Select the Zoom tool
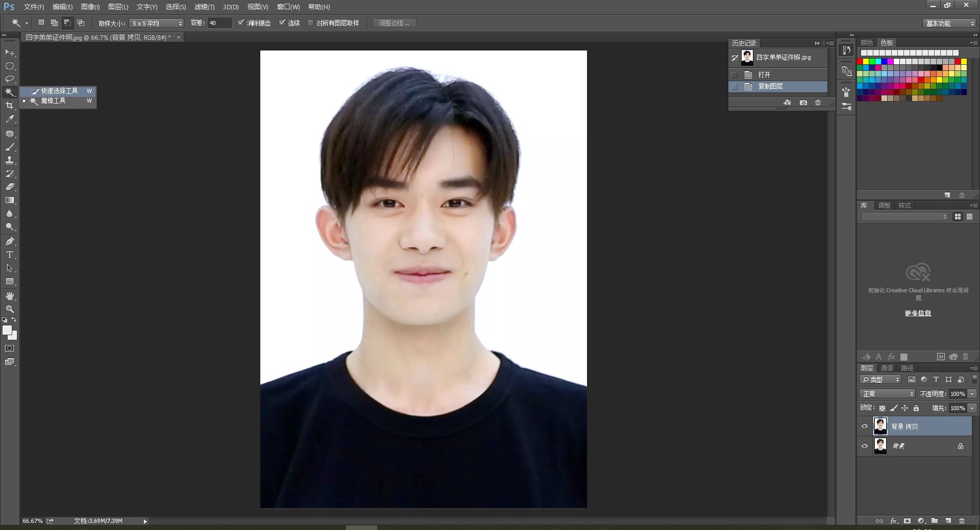980x530 pixels. (10, 309)
